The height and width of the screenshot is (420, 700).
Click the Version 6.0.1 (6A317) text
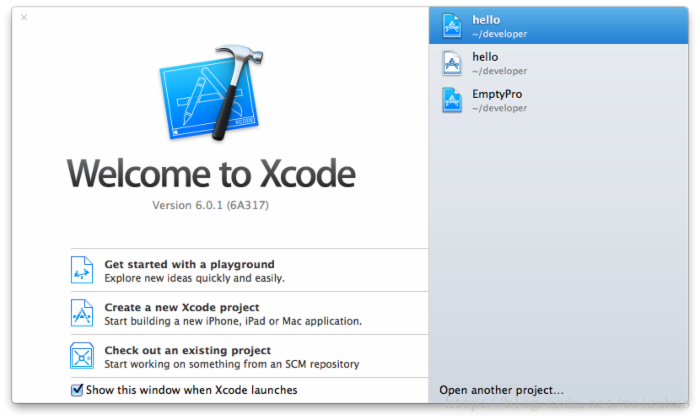pos(210,205)
